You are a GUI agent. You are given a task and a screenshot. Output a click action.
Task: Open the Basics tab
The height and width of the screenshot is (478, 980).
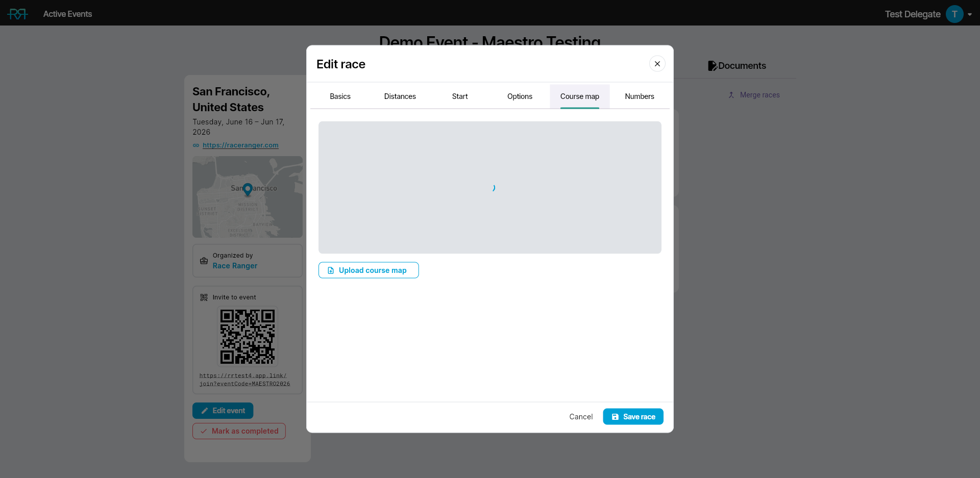[x=340, y=96]
